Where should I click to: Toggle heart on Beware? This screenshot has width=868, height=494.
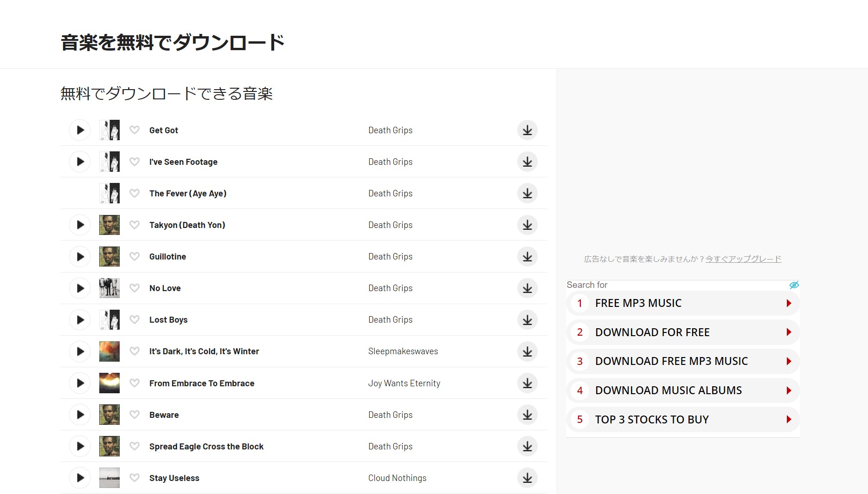coord(135,415)
